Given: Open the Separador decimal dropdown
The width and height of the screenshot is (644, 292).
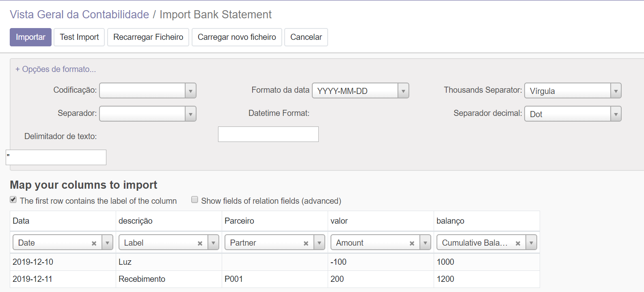Looking at the screenshot, I should pos(616,114).
